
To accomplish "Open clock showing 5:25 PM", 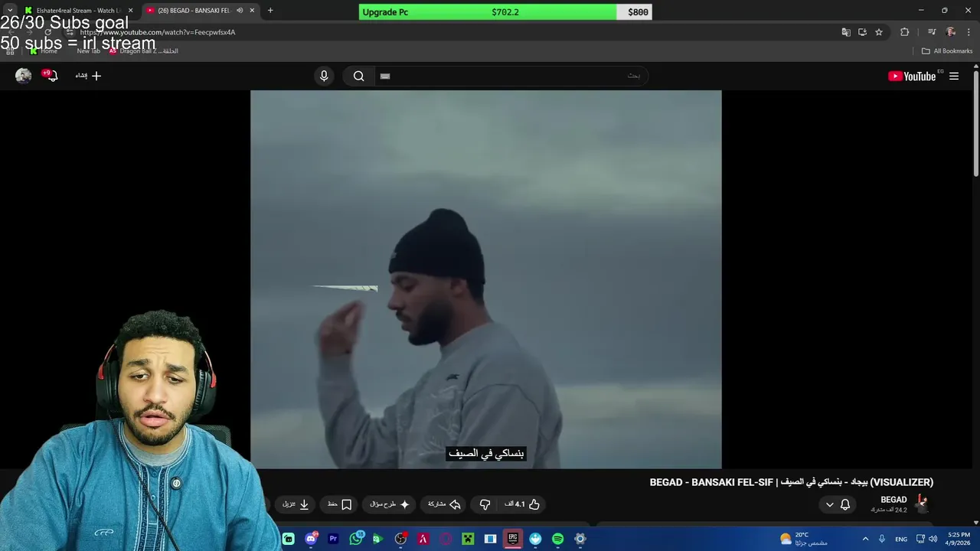I will pos(959,539).
